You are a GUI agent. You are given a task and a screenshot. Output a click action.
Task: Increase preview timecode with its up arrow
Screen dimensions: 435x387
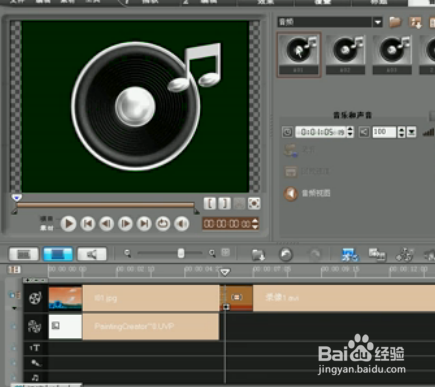pyautogui.click(x=255, y=221)
